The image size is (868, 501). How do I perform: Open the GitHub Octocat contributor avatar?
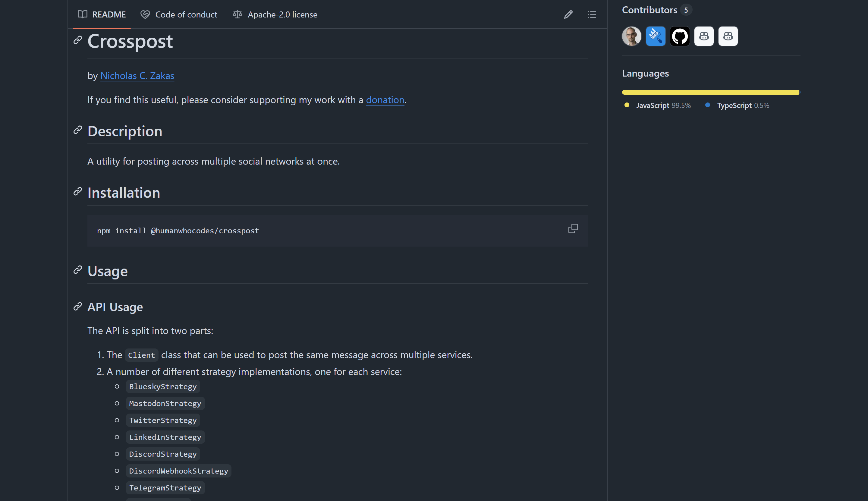point(679,36)
